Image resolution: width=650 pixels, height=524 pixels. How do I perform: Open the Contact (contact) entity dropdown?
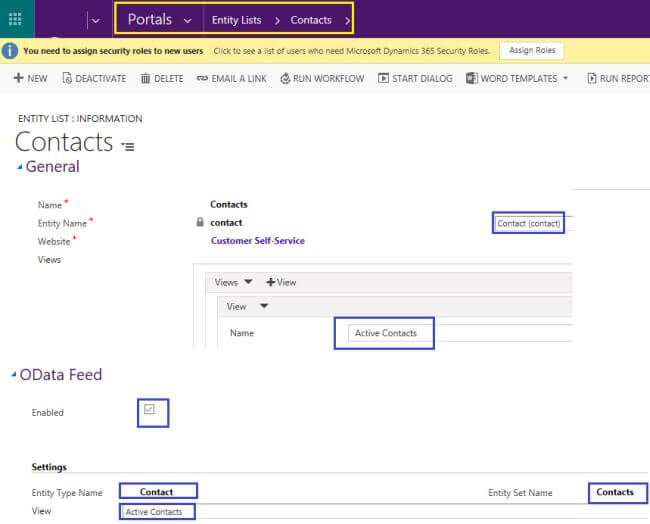point(529,223)
